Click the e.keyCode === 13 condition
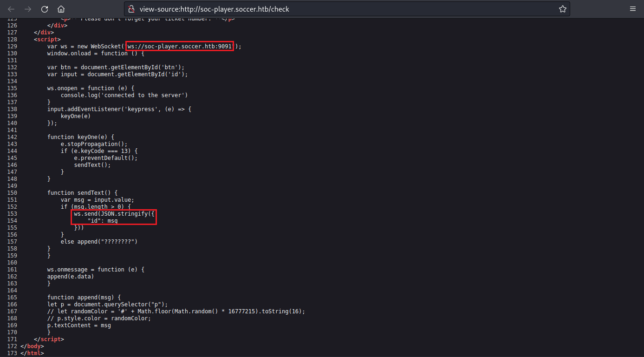 [x=99, y=151]
